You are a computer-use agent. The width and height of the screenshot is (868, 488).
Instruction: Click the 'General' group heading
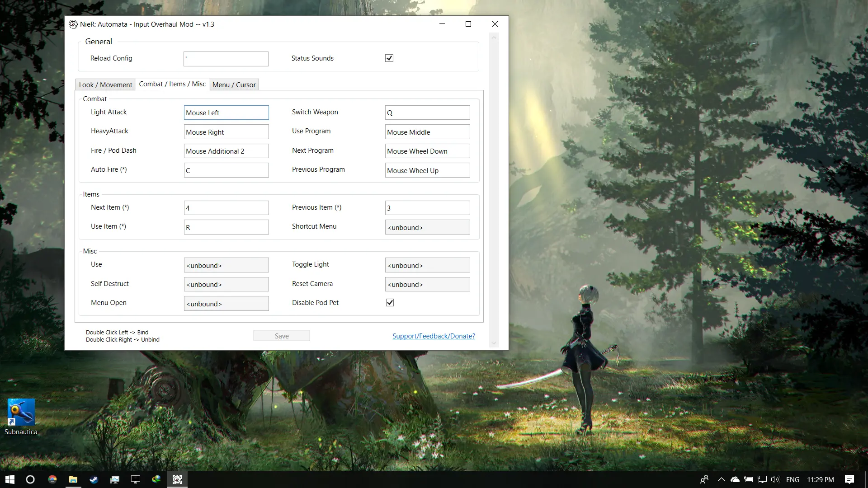[99, 42]
